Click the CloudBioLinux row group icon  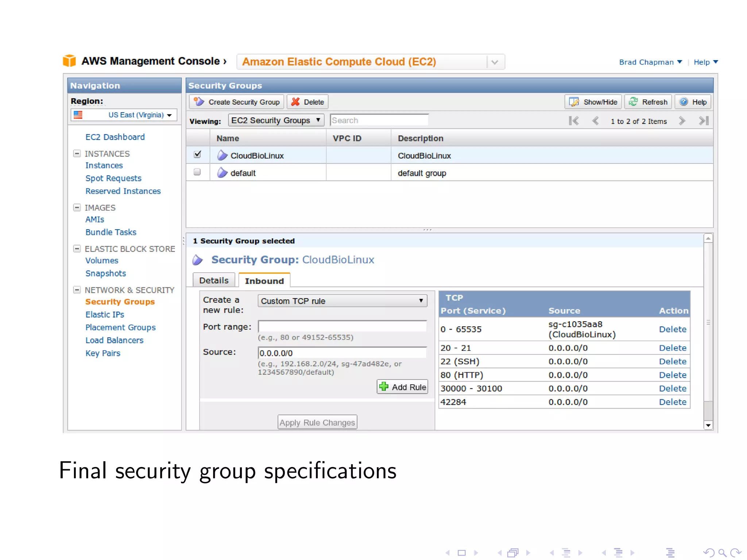click(222, 155)
